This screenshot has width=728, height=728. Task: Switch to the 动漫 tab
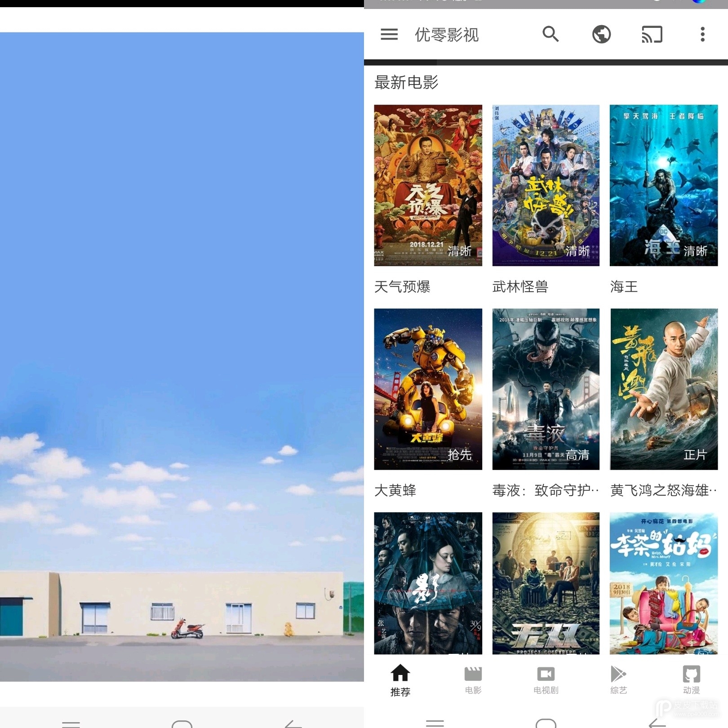tap(691, 681)
